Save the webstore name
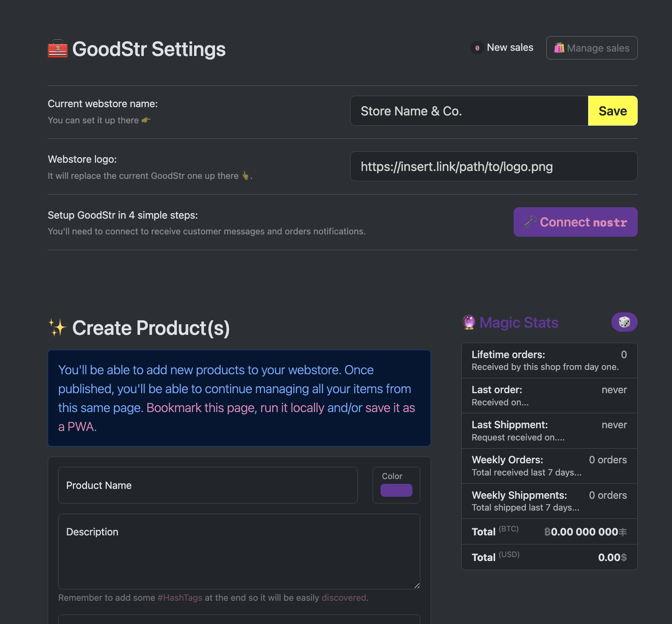 pos(613,111)
